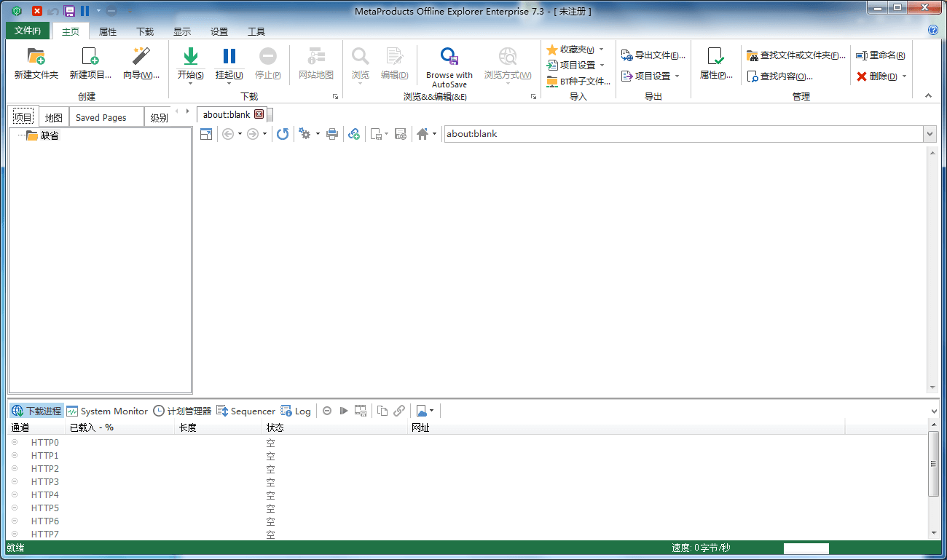Collapse the bottom panel chevron
The image size is (947, 560).
(935, 411)
